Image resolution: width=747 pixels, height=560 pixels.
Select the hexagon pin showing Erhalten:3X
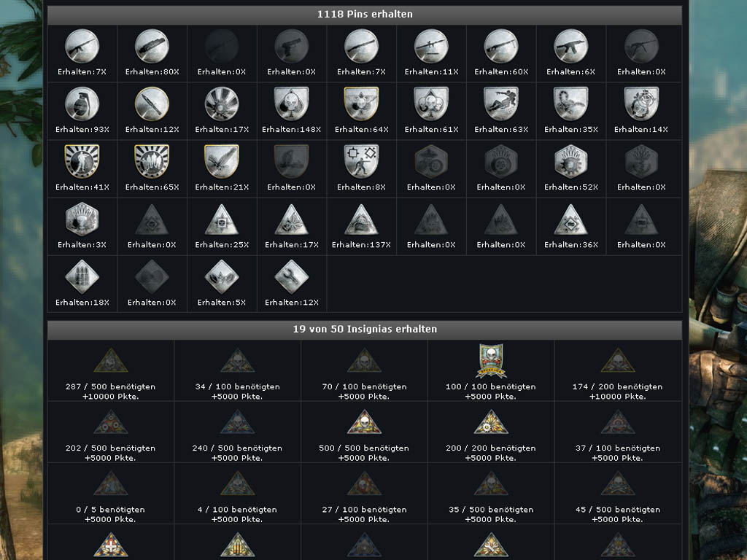(82, 219)
